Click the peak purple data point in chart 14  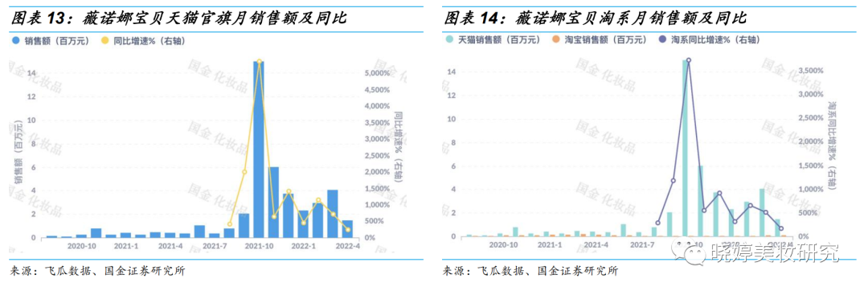(x=689, y=59)
